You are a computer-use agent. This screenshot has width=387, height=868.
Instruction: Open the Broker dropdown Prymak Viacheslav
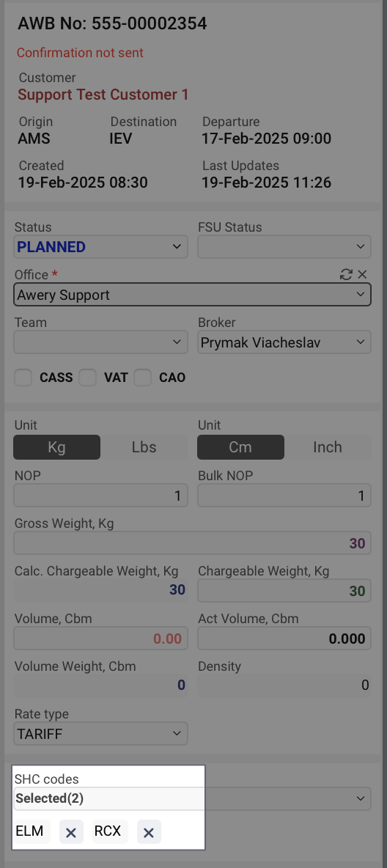tap(284, 342)
